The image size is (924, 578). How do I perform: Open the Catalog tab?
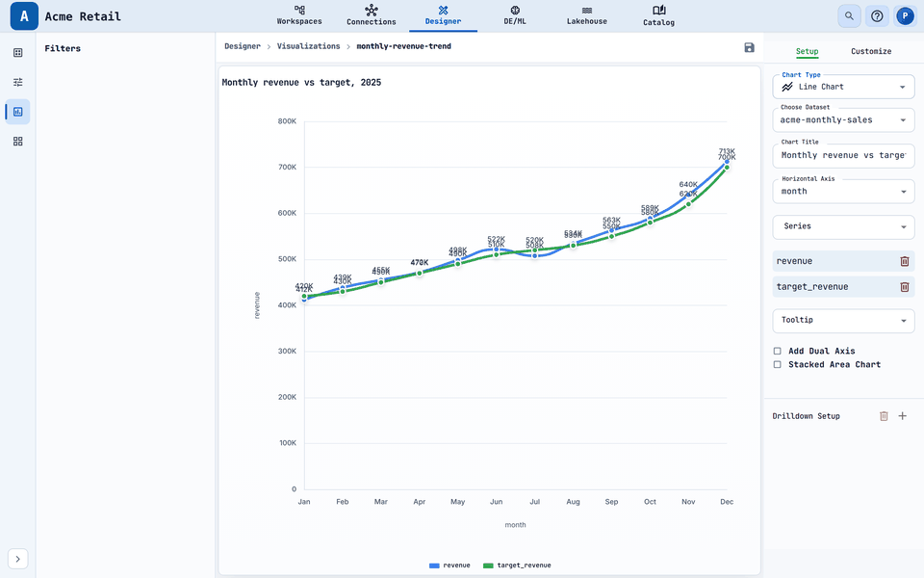point(658,15)
